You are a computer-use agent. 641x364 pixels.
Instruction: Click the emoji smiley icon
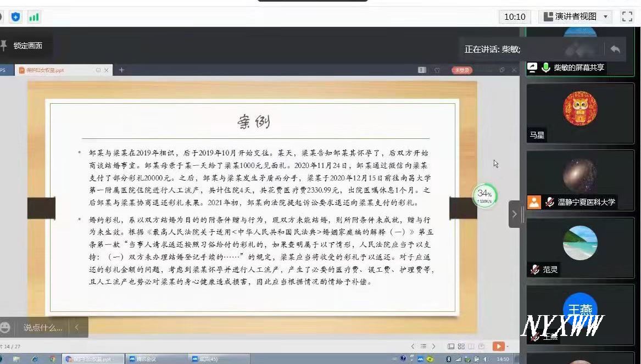[x=5, y=328]
